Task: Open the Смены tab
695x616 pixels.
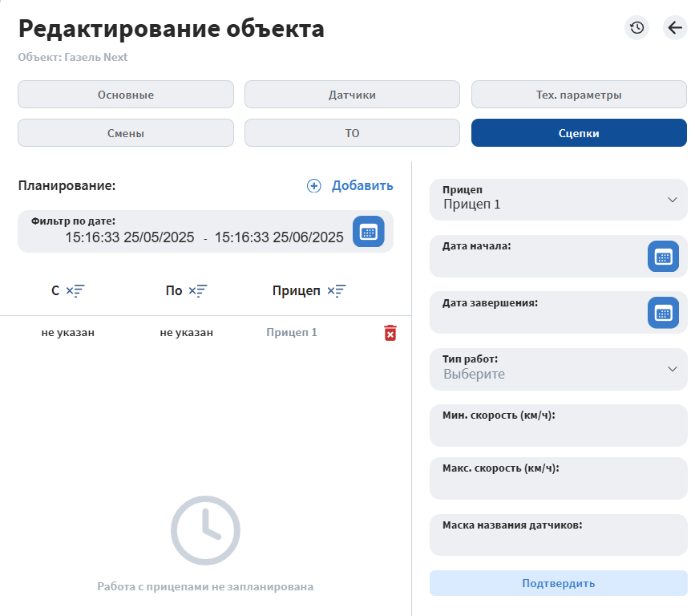Action: point(126,133)
